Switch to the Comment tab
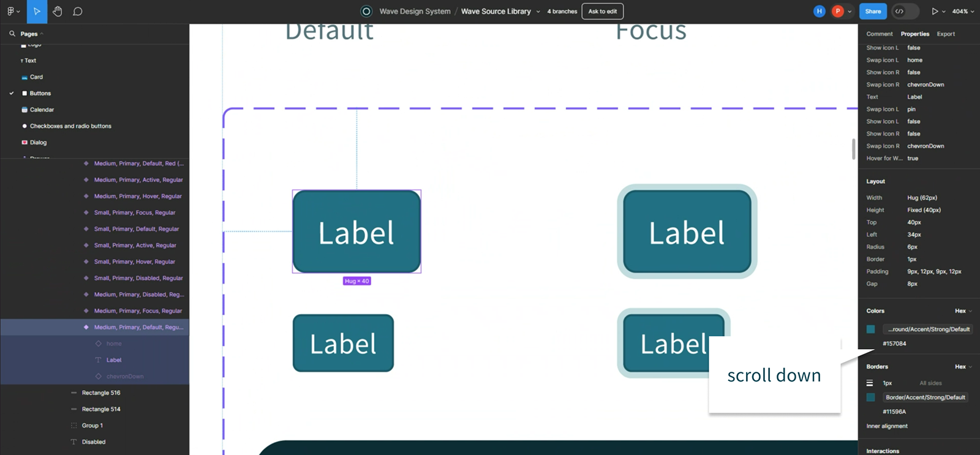The width and height of the screenshot is (980, 455). tap(880, 34)
